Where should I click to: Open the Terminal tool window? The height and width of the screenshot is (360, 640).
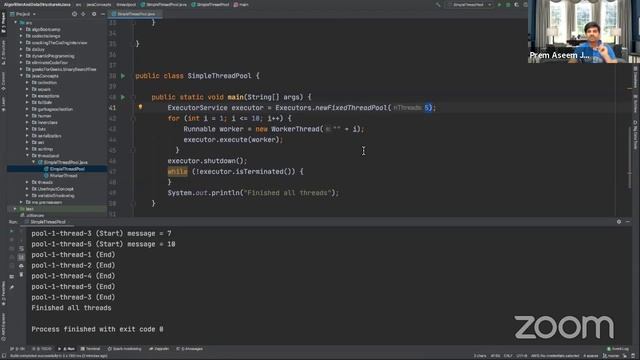click(91, 349)
